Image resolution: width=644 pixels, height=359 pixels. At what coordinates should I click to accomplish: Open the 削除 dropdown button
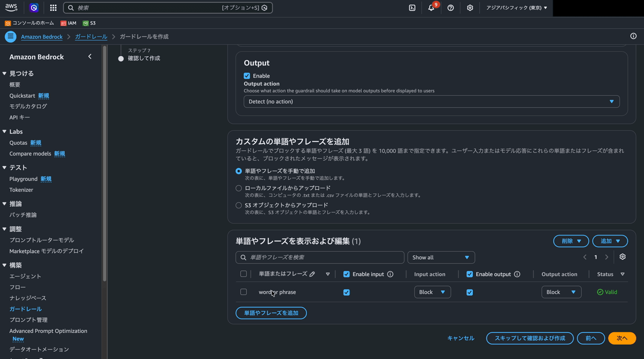click(x=571, y=241)
